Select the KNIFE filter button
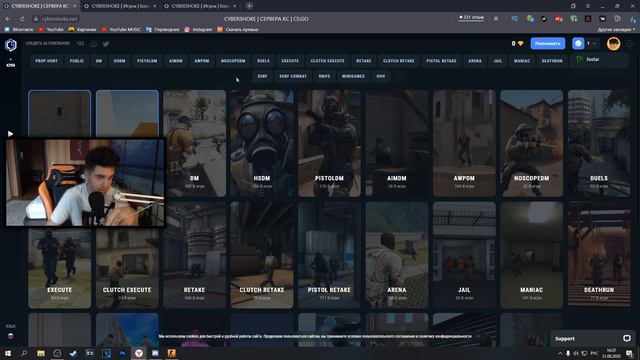Viewport: 640px width, 360px height. (324, 76)
